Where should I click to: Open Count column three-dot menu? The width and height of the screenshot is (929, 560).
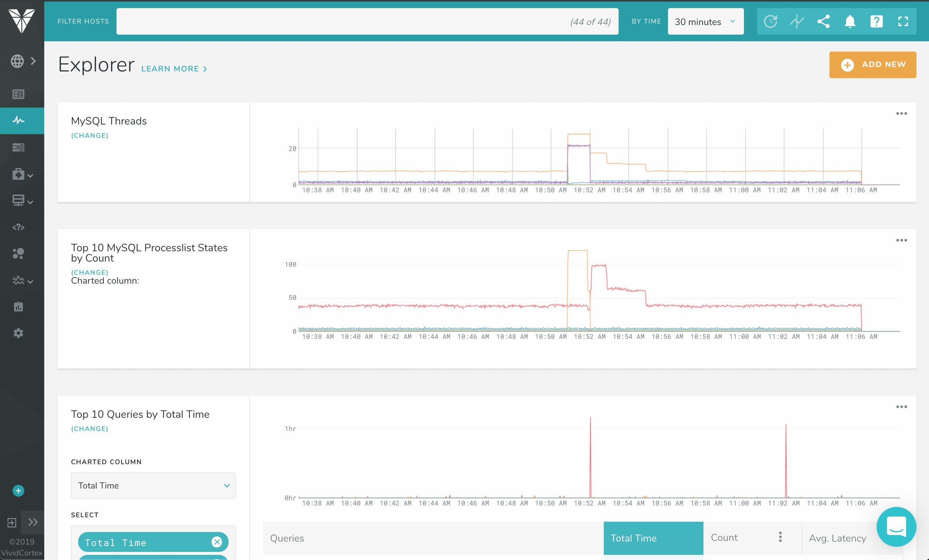780,537
